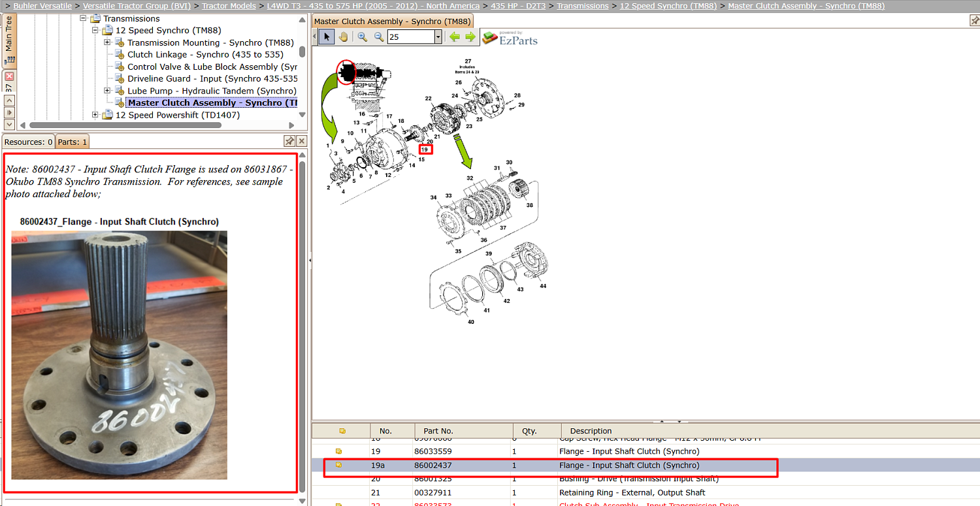Click the Transmissions folder icon in tree
Image resolution: width=980 pixels, height=506 pixels.
[95, 18]
